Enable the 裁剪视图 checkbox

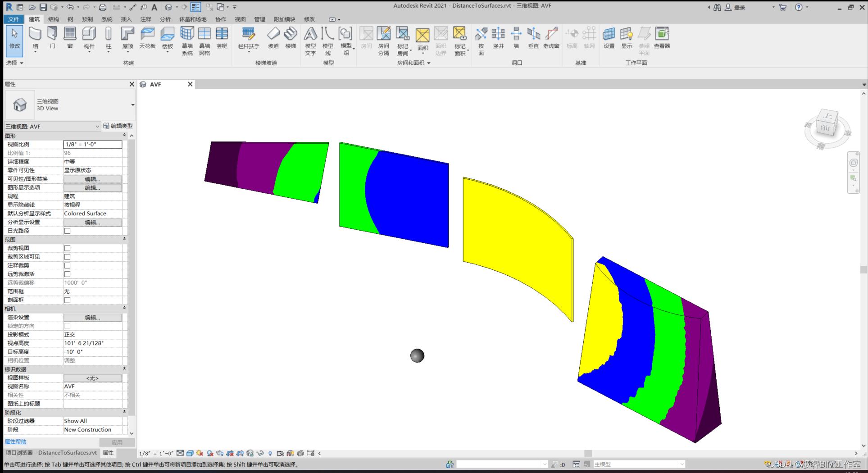[x=67, y=248]
